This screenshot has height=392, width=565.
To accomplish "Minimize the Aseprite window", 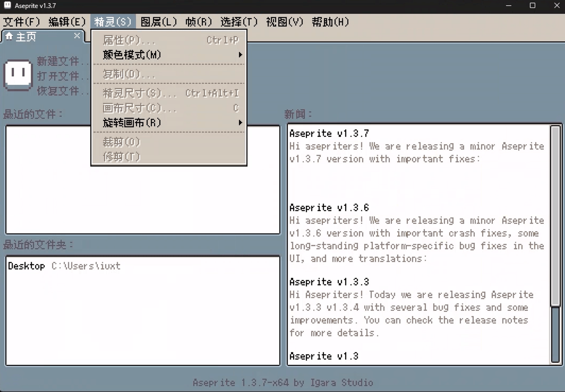I will pyautogui.click(x=508, y=5).
